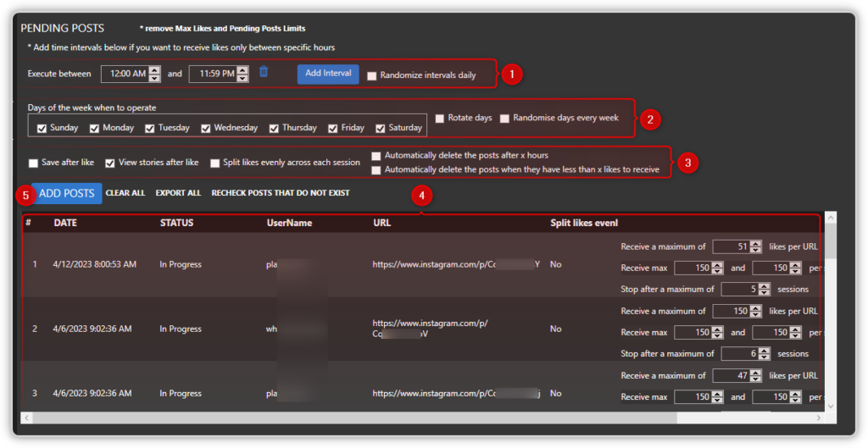Uncheck the Saturday checkbox
868x448 pixels.
tap(381, 129)
